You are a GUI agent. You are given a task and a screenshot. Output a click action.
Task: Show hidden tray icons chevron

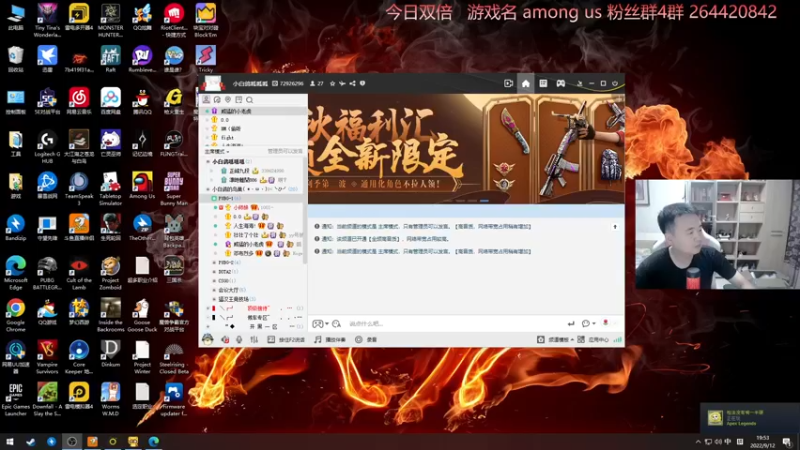click(x=698, y=441)
